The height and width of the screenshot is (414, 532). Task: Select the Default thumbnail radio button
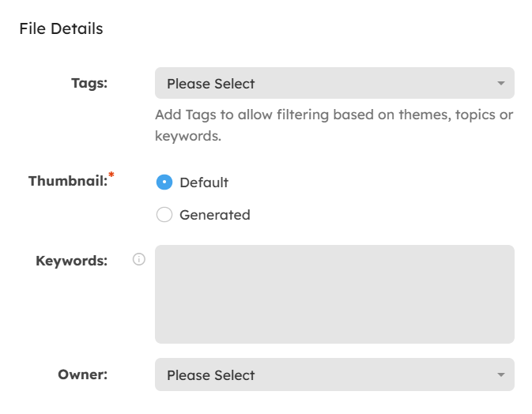click(x=164, y=183)
